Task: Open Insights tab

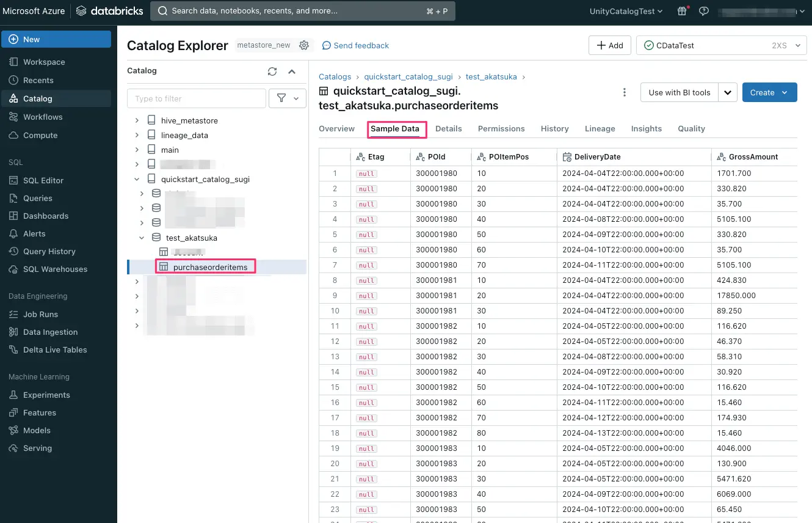Action: point(646,128)
